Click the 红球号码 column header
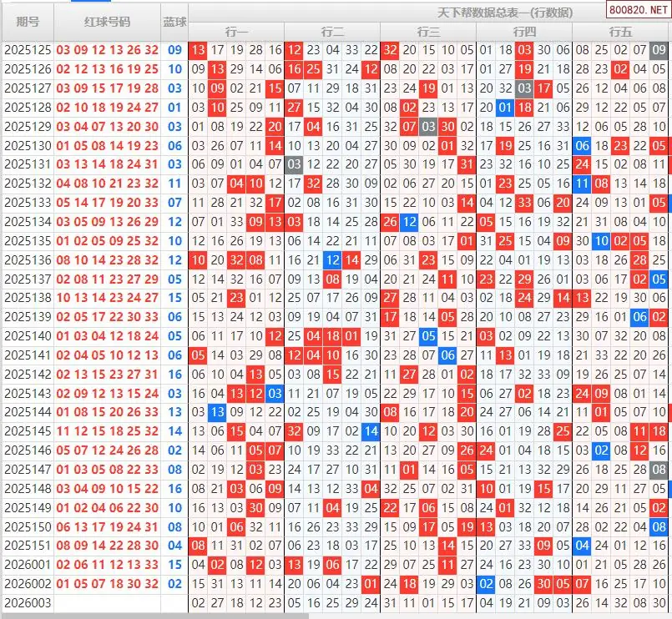Screen dimensions: 672x619 click(107, 22)
